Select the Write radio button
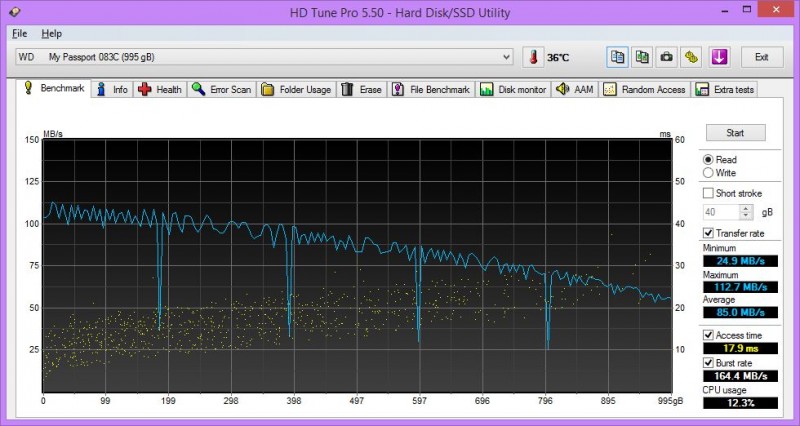The height and width of the screenshot is (426, 800). (709, 173)
